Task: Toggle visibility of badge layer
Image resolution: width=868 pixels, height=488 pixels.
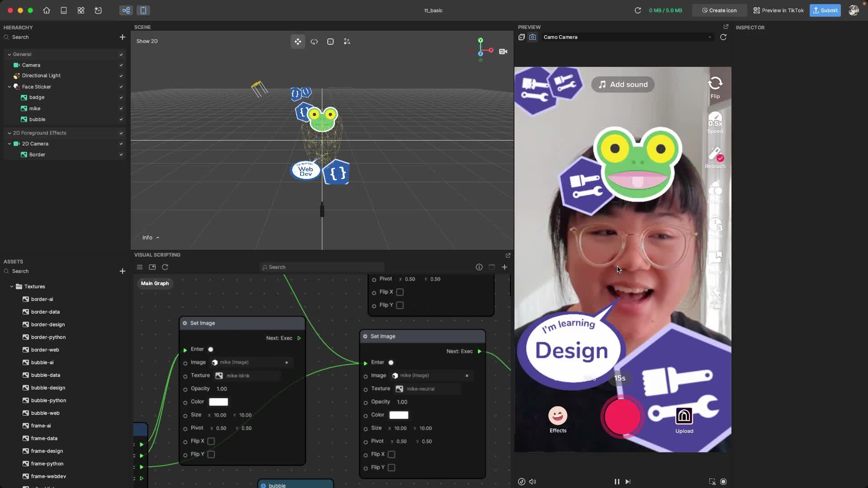Action: pos(121,98)
